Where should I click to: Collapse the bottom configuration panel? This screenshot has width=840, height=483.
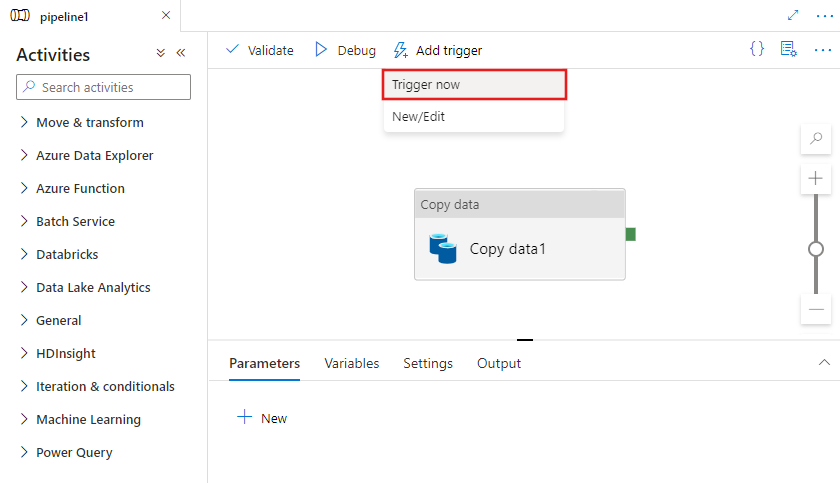pyautogui.click(x=823, y=362)
